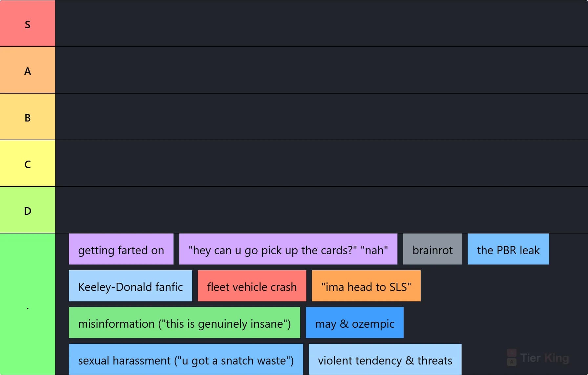The width and height of the screenshot is (588, 375).
Task: Pick 'the PBR leak' tile
Action: tap(508, 249)
